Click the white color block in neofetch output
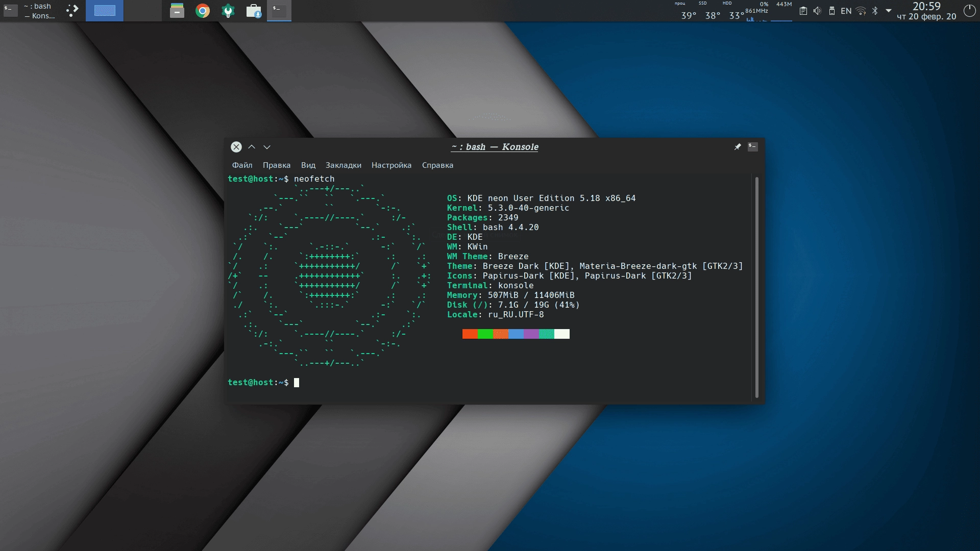Screen dimensions: 980x551 point(562,334)
